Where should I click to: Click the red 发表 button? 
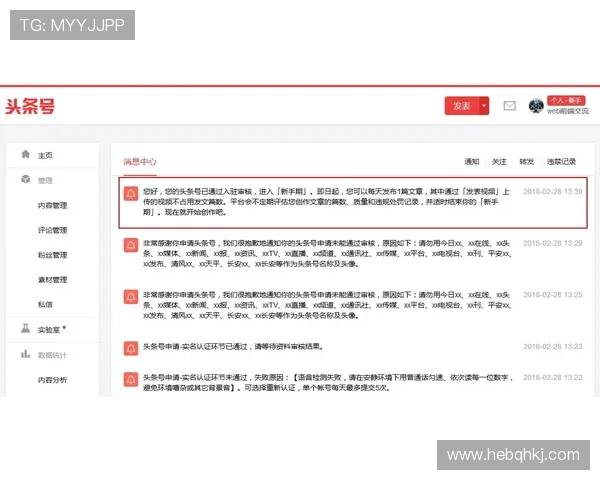pos(461,106)
